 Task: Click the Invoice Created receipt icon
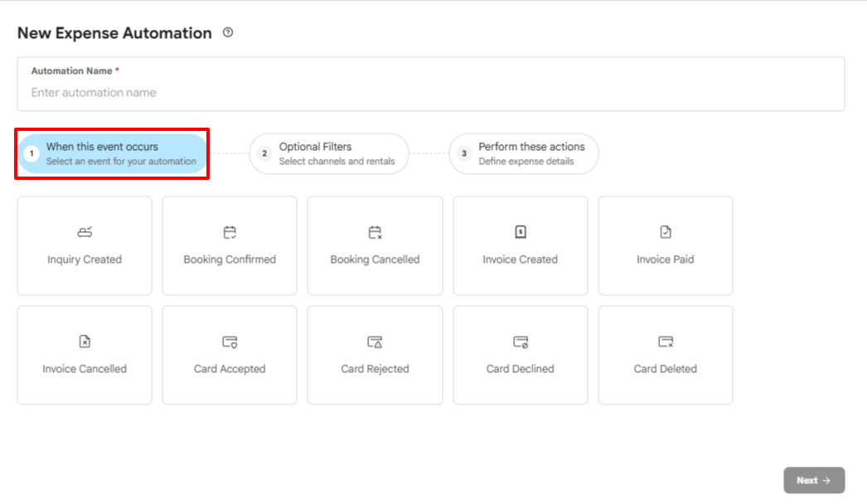click(521, 232)
